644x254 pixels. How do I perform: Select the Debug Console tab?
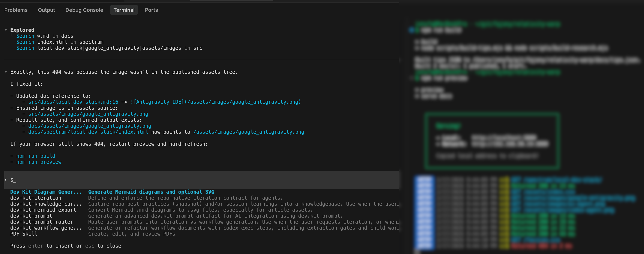[84, 10]
